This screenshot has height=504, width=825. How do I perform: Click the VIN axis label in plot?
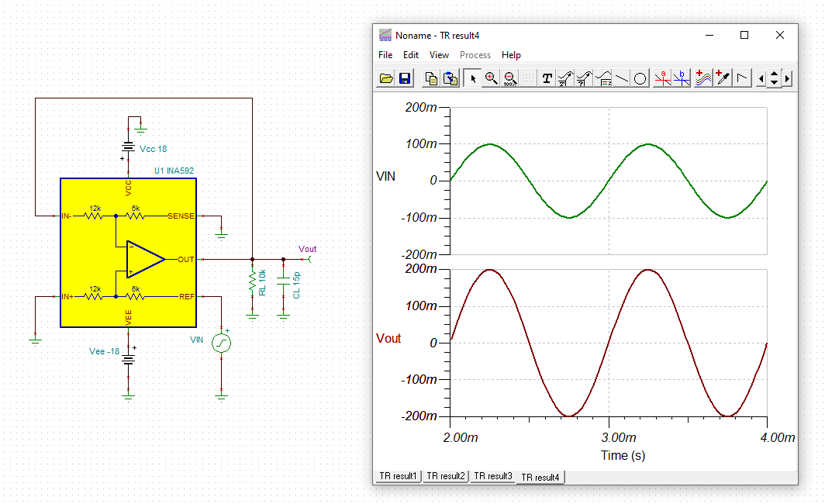385,177
